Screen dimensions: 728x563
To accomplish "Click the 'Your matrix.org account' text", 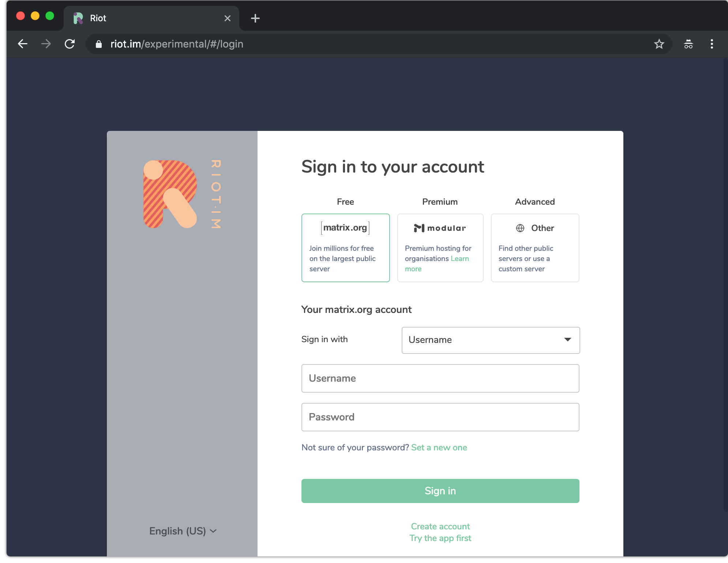I will click(356, 310).
